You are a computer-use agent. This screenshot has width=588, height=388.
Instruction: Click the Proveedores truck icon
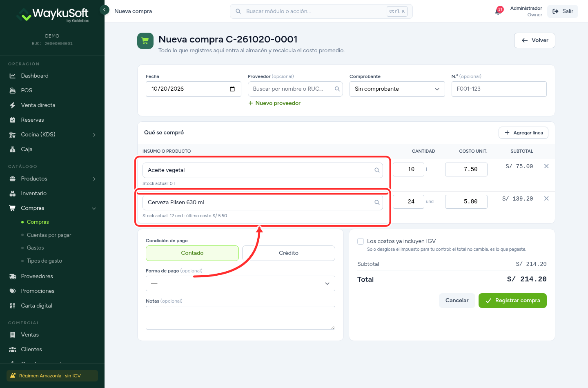click(13, 277)
